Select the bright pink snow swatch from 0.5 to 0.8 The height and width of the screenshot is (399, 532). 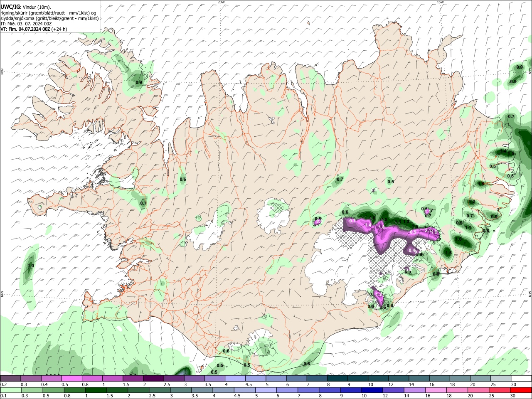tap(71, 379)
